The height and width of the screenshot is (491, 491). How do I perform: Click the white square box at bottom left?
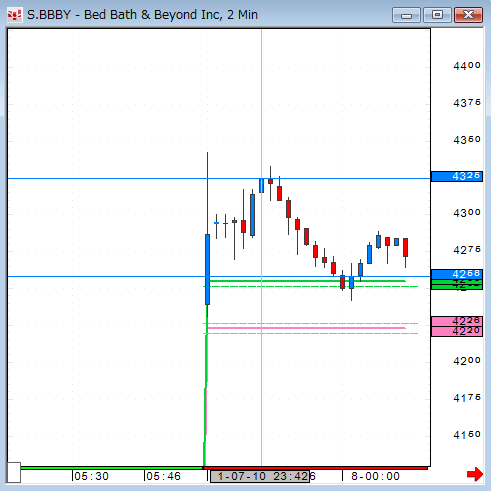pyautogui.click(x=14, y=472)
